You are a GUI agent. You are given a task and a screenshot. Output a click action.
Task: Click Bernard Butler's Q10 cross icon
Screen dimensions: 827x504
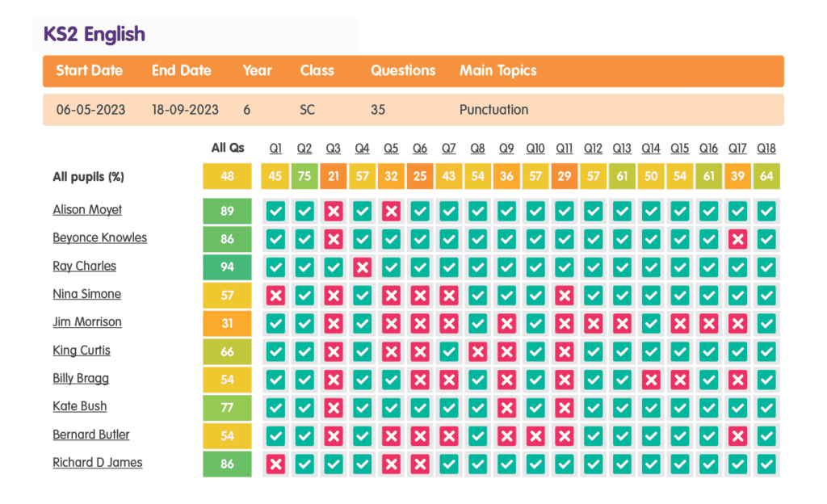point(535,435)
